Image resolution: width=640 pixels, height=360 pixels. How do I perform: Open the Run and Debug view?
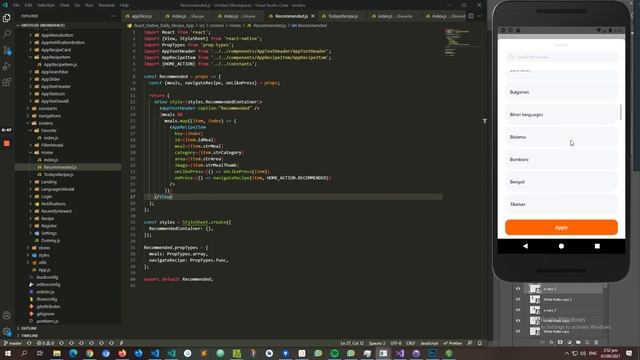[7, 66]
